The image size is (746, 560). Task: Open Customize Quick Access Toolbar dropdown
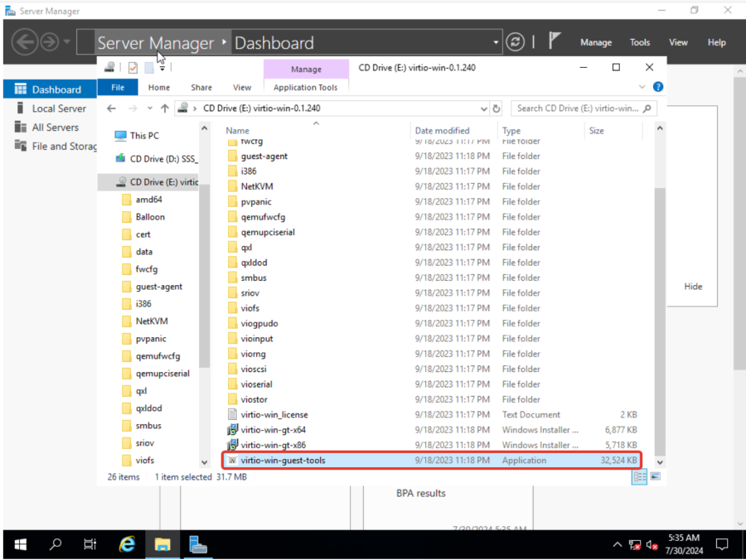(162, 68)
